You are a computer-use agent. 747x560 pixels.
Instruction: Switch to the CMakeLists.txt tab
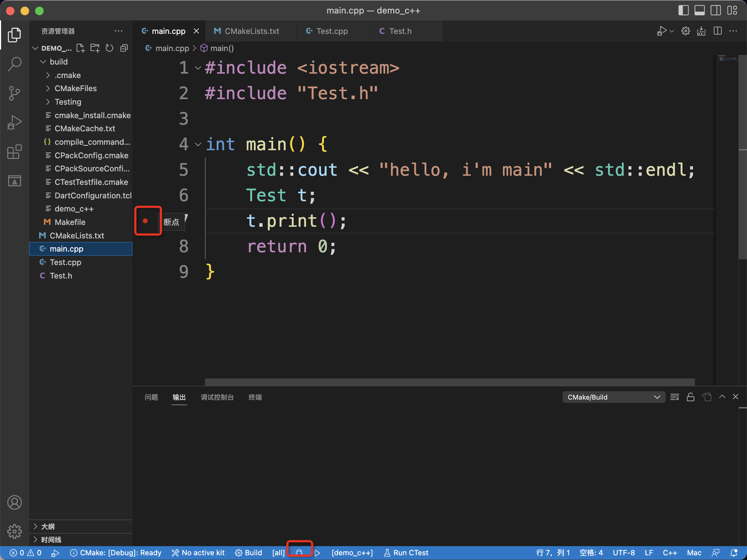tap(251, 31)
